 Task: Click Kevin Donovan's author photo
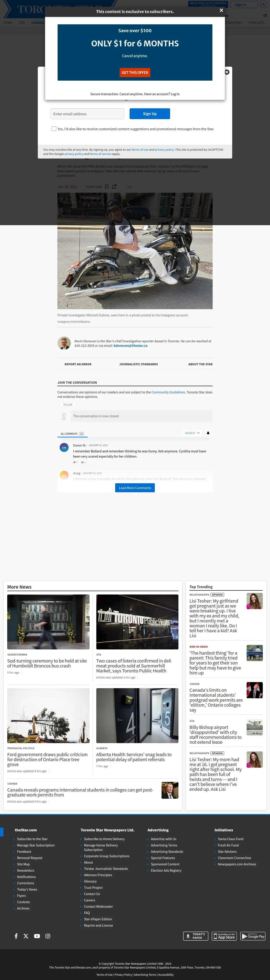pos(64,343)
